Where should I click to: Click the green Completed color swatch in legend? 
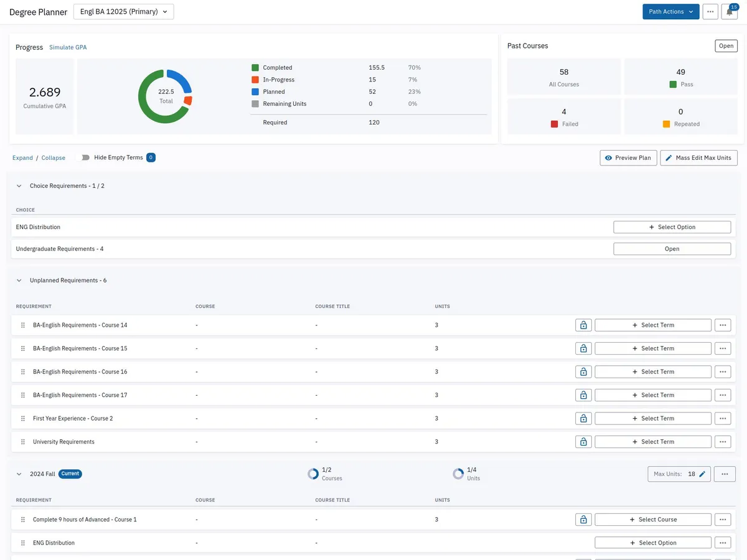255,68
